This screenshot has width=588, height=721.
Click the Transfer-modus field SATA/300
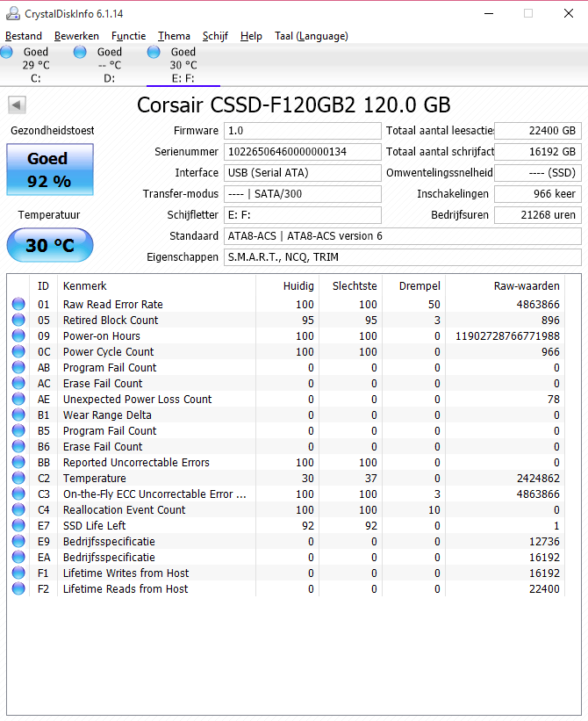click(302, 194)
